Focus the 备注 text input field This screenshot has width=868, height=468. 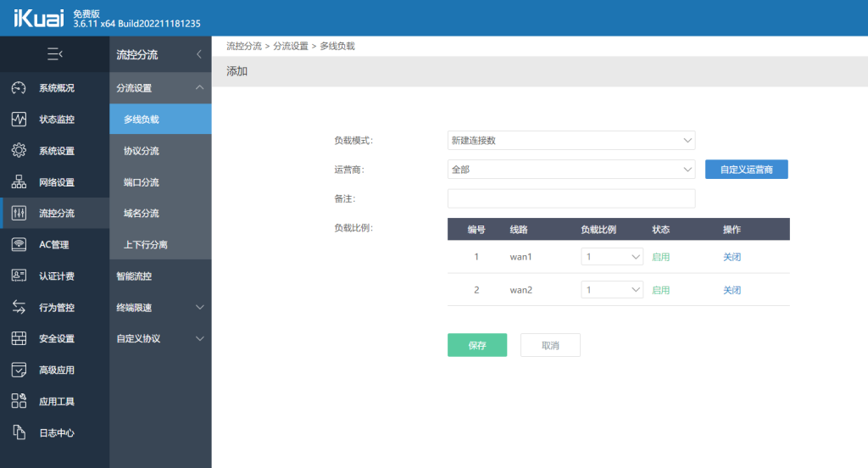(x=571, y=198)
